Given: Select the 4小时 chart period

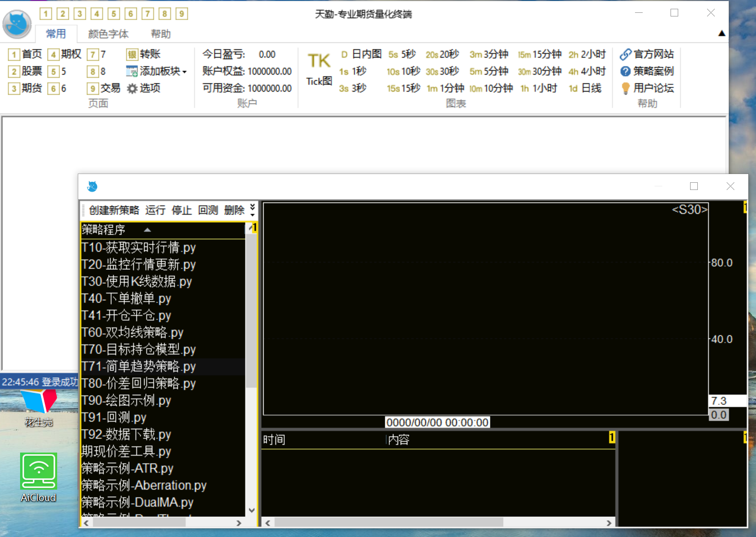Looking at the screenshot, I should coord(587,71).
